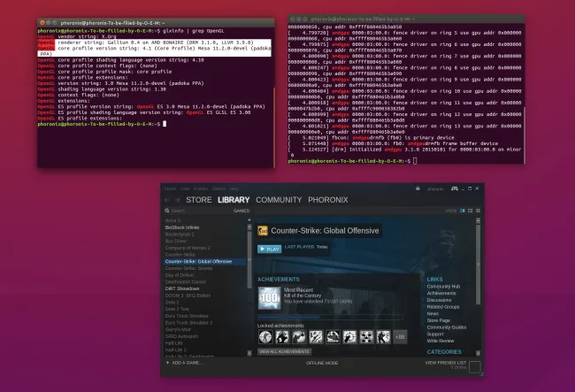Open the phoronix account dropdown in title bar
The width and height of the screenshot is (575, 392).
coord(436,188)
